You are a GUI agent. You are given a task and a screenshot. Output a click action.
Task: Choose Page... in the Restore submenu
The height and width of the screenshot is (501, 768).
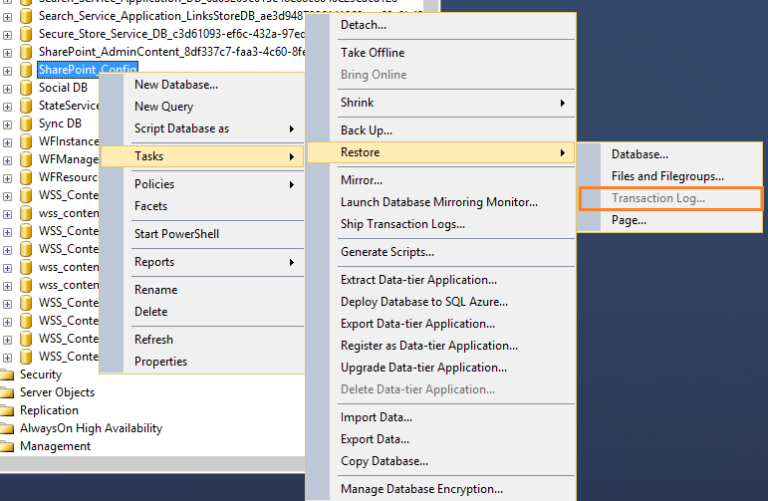tap(670, 220)
